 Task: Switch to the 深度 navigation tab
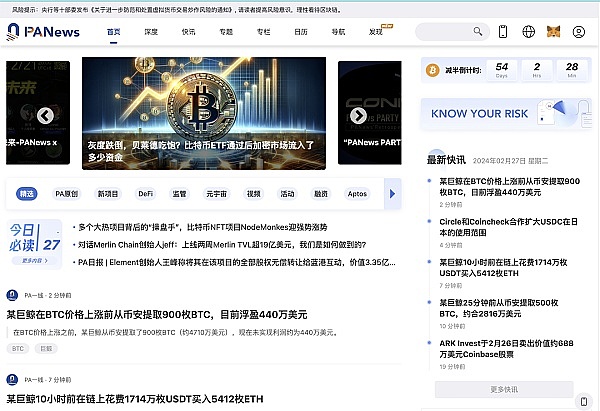click(151, 32)
